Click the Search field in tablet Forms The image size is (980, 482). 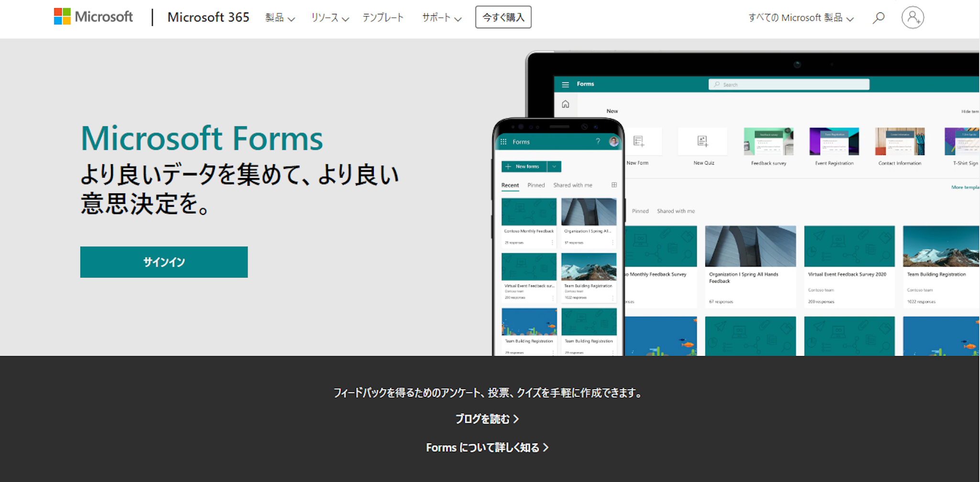(789, 84)
